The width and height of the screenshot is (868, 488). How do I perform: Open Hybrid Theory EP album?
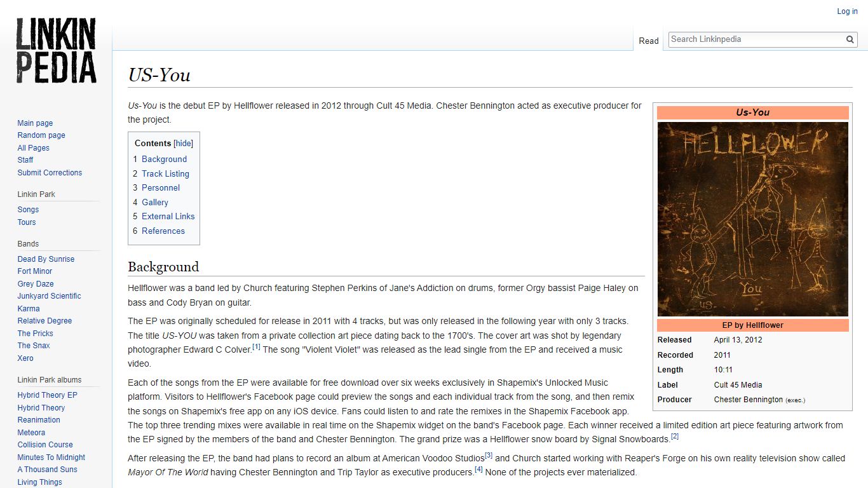point(47,395)
